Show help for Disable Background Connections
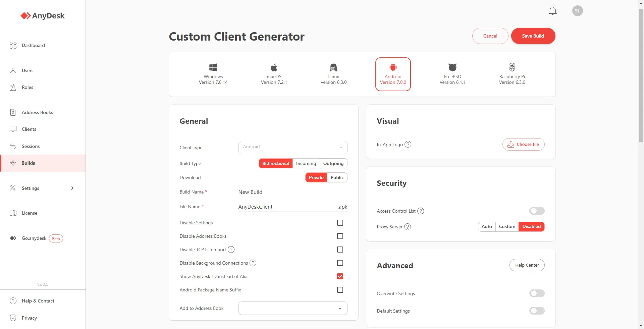Image resolution: width=644 pixels, height=329 pixels. coord(253,263)
